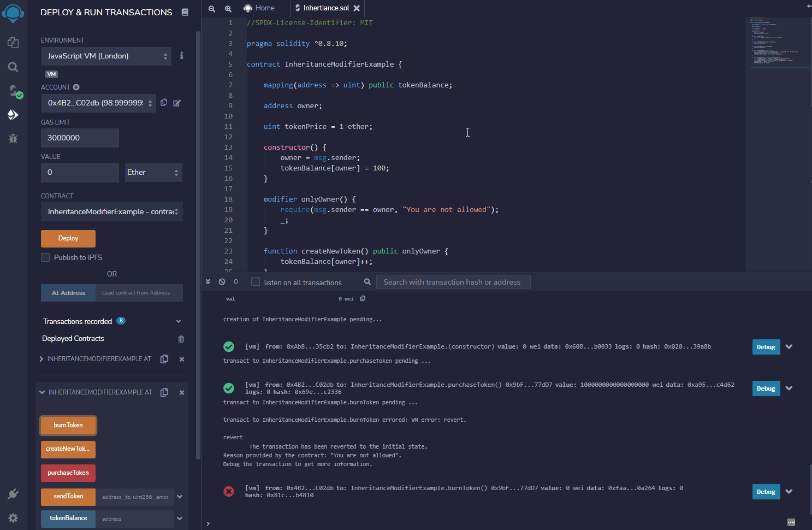The image size is (812, 530).
Task: Delete all deployed contracts trash icon
Action: (x=181, y=339)
